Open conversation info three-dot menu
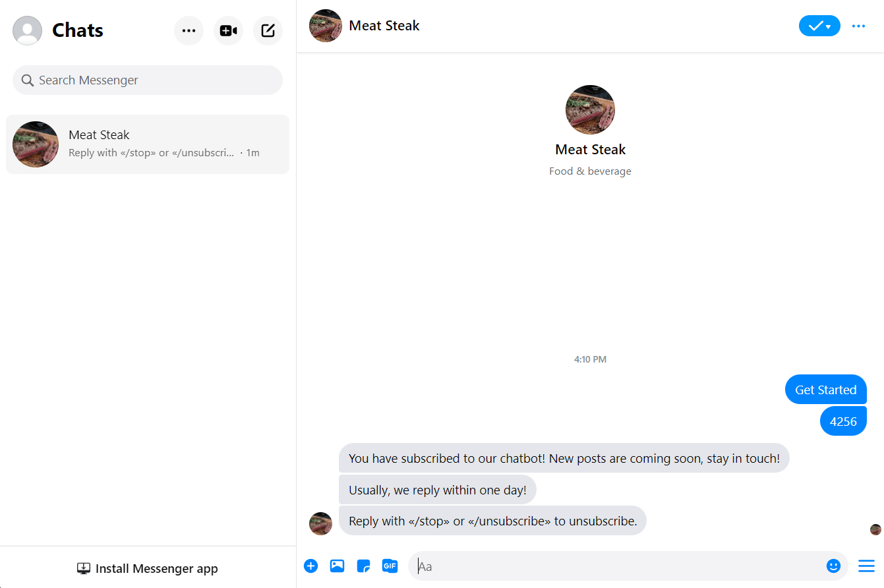The image size is (884, 588). tap(858, 26)
